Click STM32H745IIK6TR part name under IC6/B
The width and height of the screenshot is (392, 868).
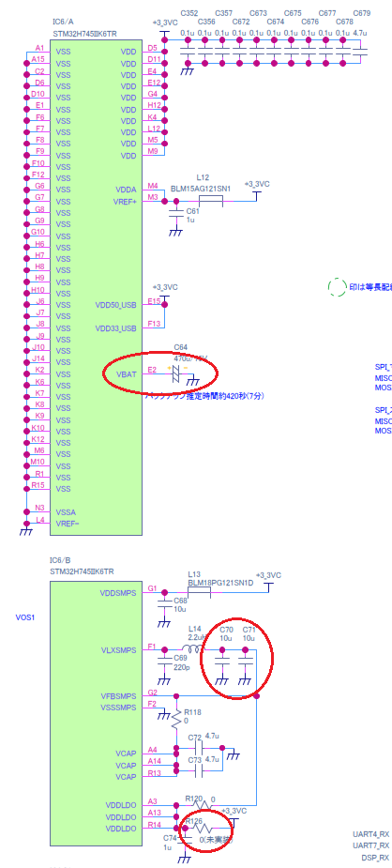pos(83,571)
